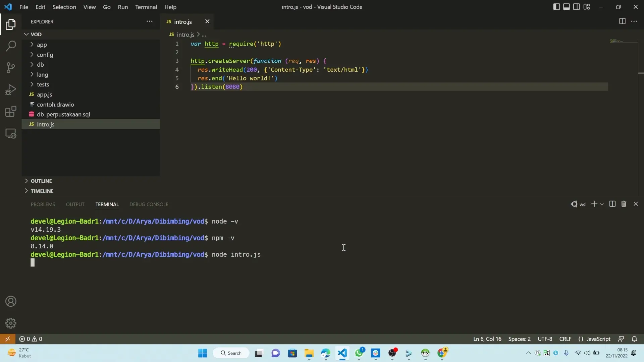Open the Run and Debug view
The image size is (644, 362).
pyautogui.click(x=11, y=89)
